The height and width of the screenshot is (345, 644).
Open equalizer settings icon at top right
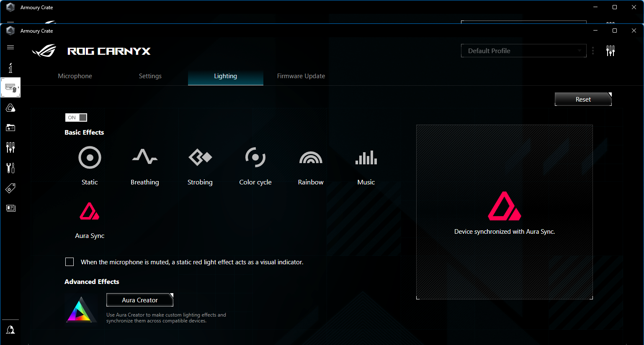click(611, 51)
